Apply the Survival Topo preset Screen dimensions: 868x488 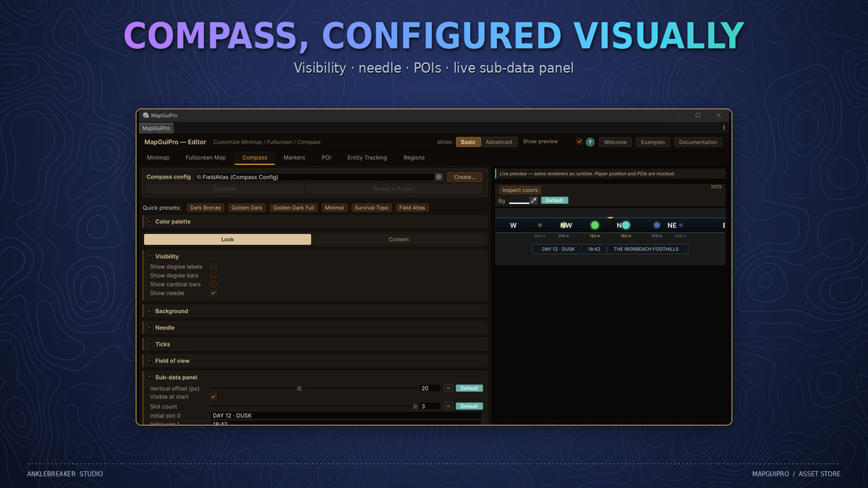pyautogui.click(x=372, y=207)
